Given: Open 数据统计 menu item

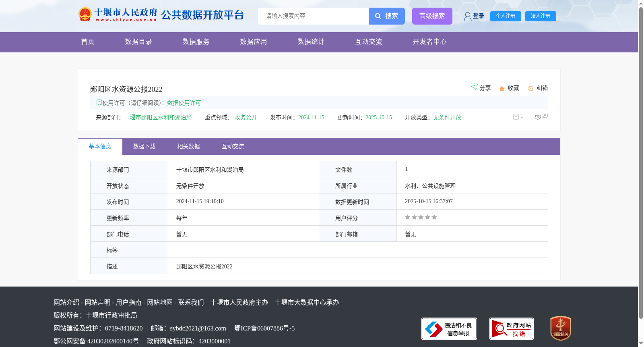Looking at the screenshot, I should [x=311, y=42].
